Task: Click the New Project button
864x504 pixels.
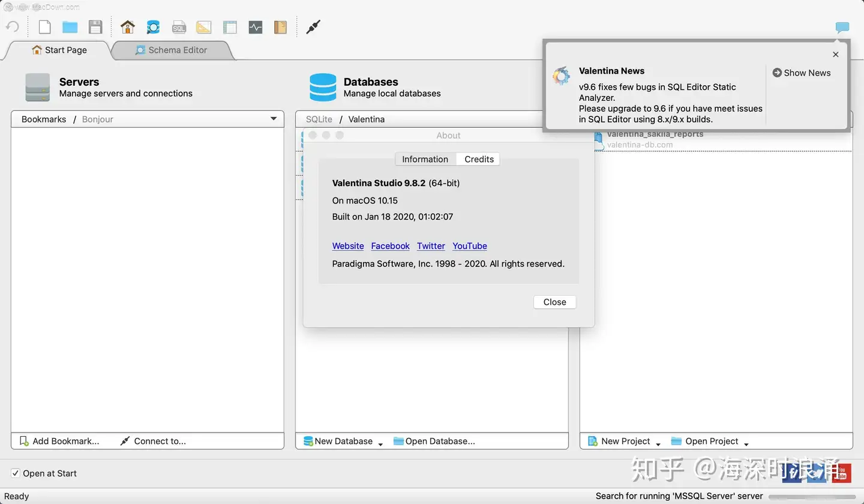Action: [x=619, y=441]
